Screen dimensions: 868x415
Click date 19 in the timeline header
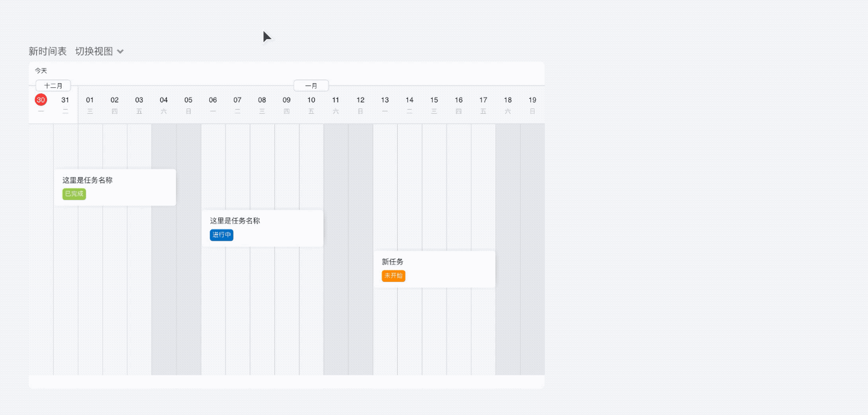pyautogui.click(x=532, y=100)
